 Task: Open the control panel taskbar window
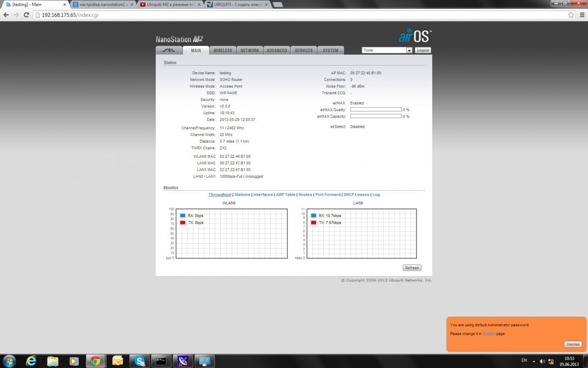point(204,361)
